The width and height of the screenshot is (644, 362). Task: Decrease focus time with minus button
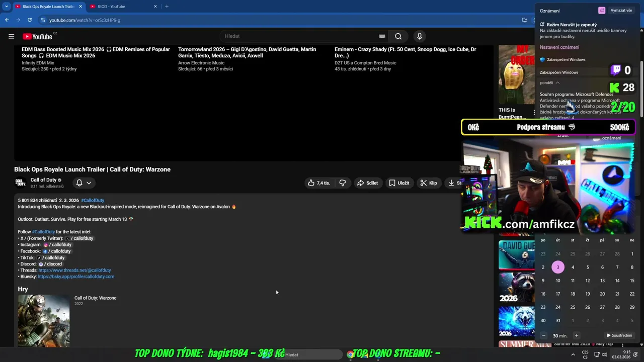click(543, 335)
